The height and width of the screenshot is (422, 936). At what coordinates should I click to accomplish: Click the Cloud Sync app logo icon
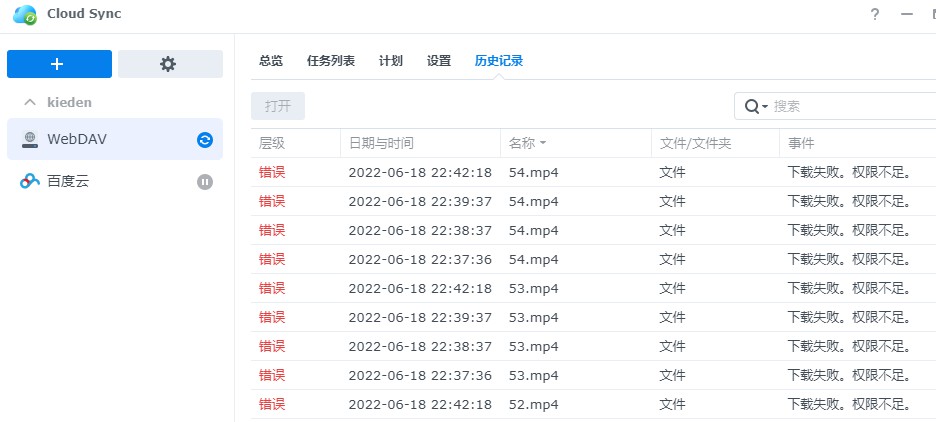pos(25,15)
